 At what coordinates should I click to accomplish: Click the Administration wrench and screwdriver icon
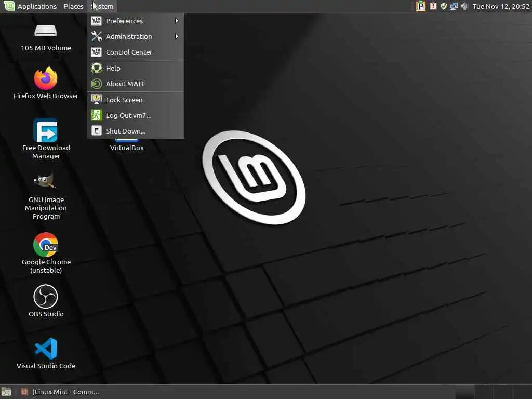coord(96,37)
